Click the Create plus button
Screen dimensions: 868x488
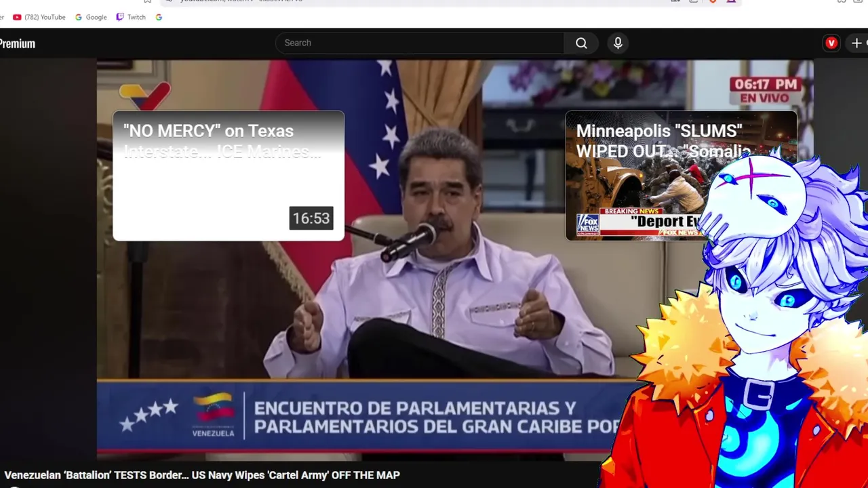click(x=858, y=43)
